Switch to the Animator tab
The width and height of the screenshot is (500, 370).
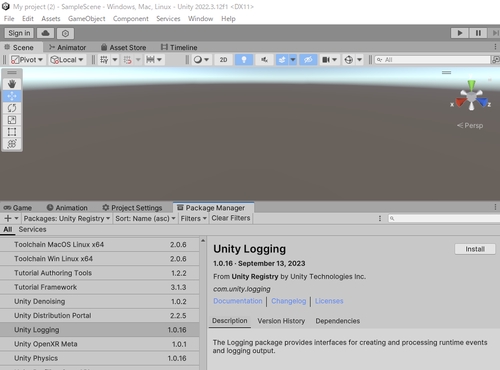coord(67,47)
